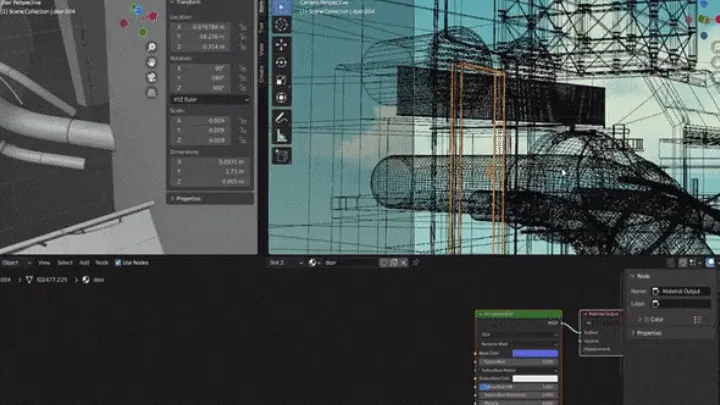The height and width of the screenshot is (405, 720).
Task: Activate the Move tool
Action: tap(281, 45)
